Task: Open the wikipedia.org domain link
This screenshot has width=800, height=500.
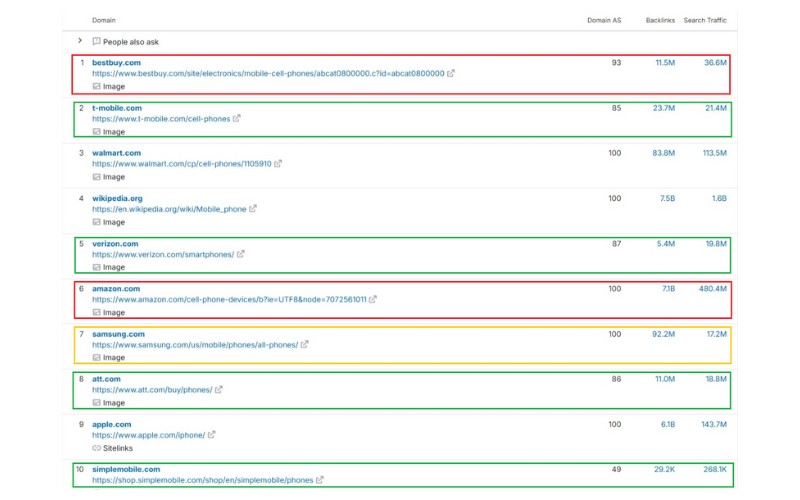Action: click(x=117, y=198)
